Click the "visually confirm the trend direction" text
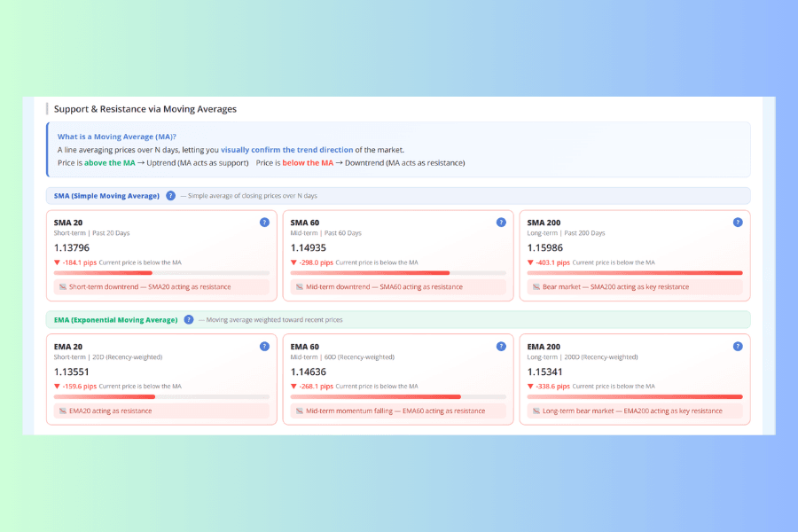Screen dimensions: 798x532 coord(286,150)
